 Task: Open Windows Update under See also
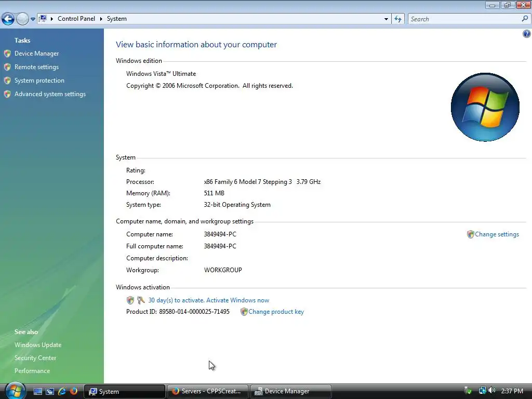pos(38,345)
